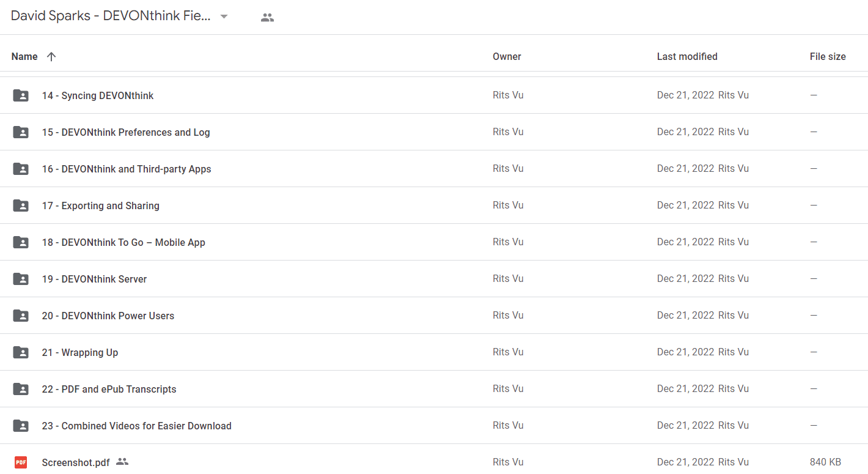
Task: Click folder icon for 21 - Wrapping Up
Action: pyautogui.click(x=21, y=352)
